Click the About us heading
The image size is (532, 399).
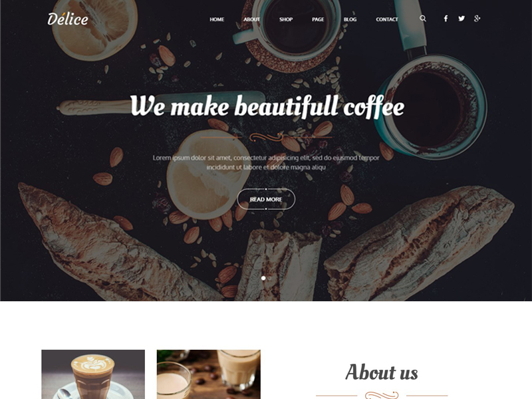pos(382,372)
